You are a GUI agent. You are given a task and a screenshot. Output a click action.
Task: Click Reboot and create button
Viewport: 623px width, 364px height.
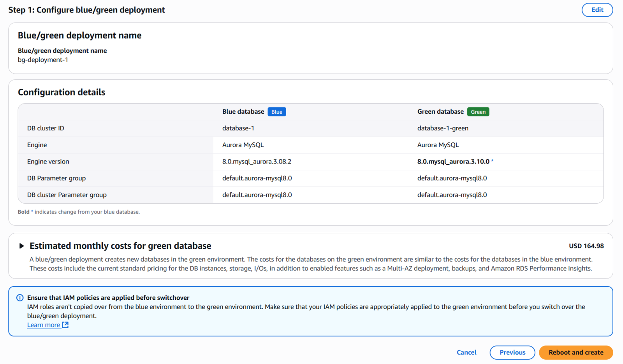click(576, 353)
